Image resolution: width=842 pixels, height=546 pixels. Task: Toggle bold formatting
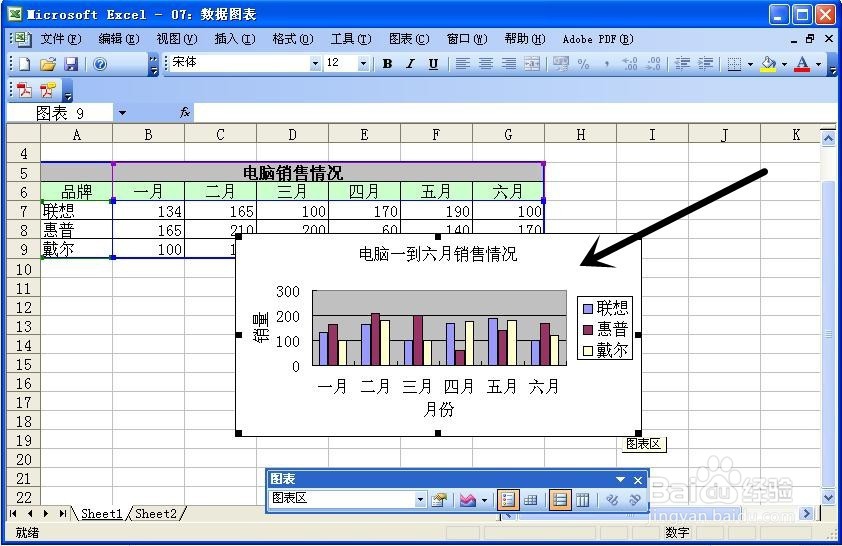point(387,64)
